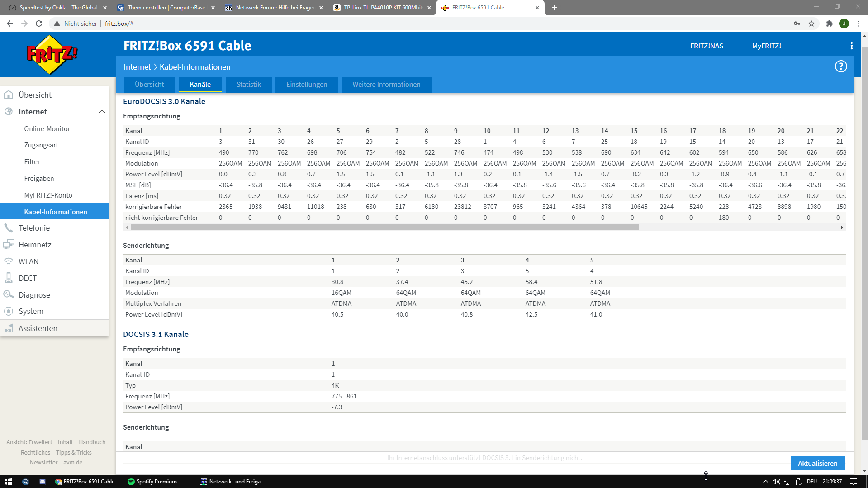The width and height of the screenshot is (868, 488).
Task: Open the Windows Start menu
Action: coord(8,482)
